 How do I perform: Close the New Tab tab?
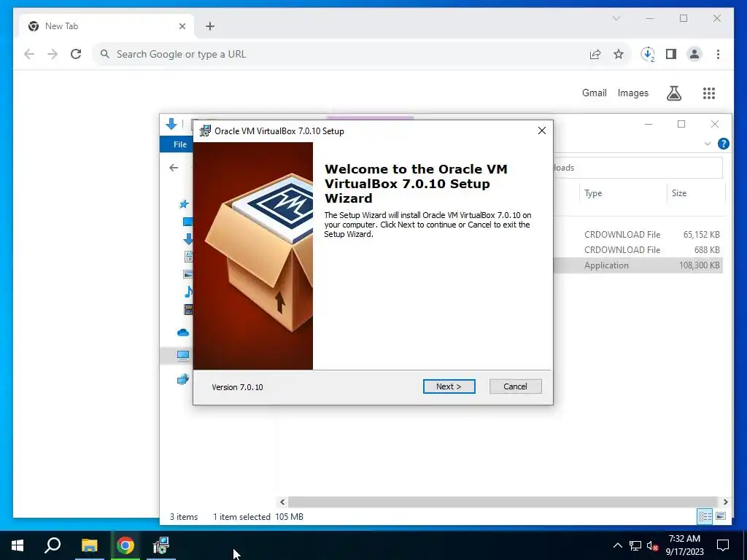pos(182,26)
